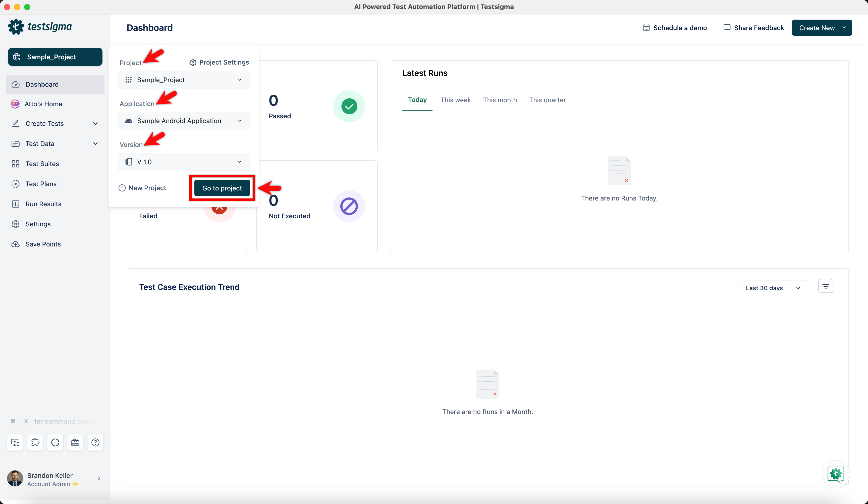868x504 pixels.
Task: Open the Sample Android Application dropdown
Action: pos(184,121)
